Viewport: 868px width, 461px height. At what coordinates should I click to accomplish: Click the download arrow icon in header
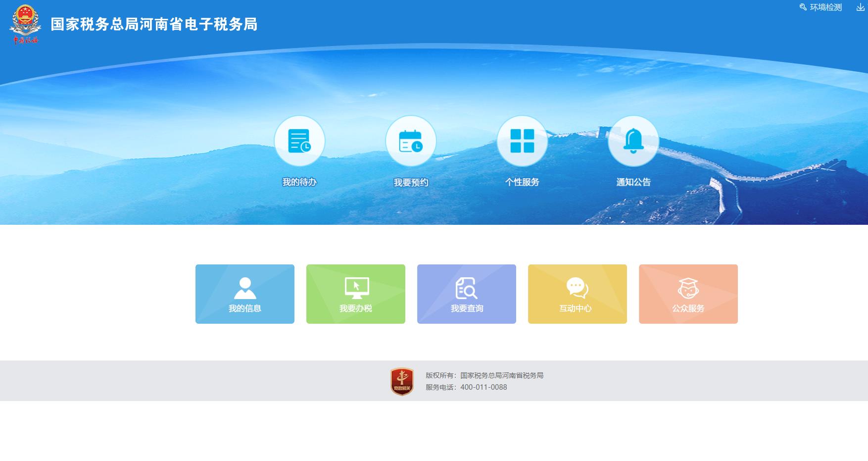861,7
